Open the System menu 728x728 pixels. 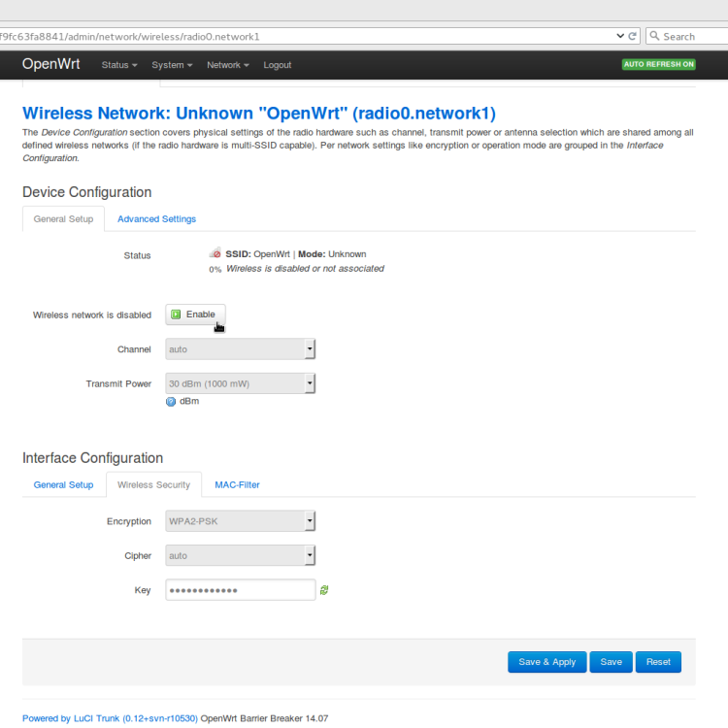(172, 65)
